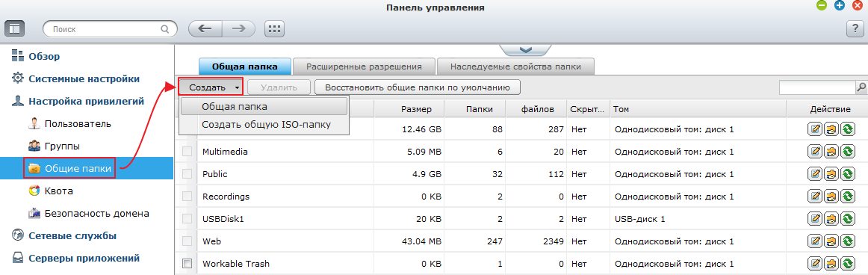
Task: Click the edit properties icon for Multimedia
Action: click(813, 152)
